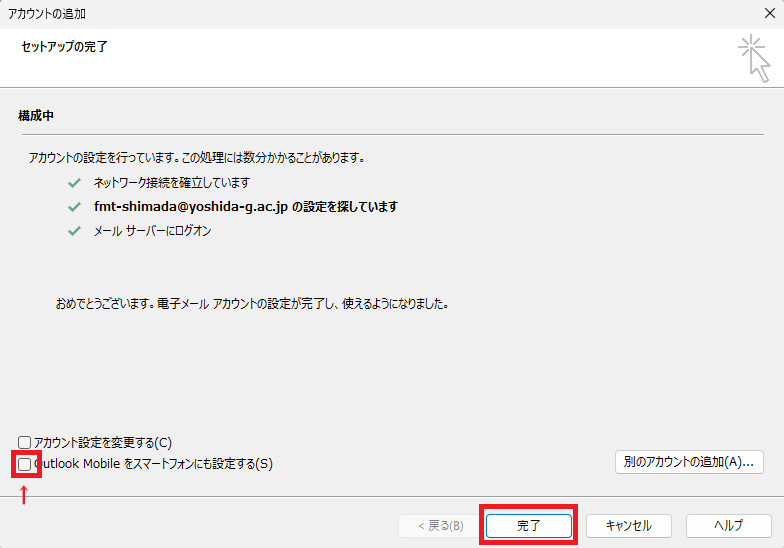Image resolution: width=784 pixels, height=548 pixels.
Task: Click the メール サーバーにログオン step text
Action: point(152,231)
